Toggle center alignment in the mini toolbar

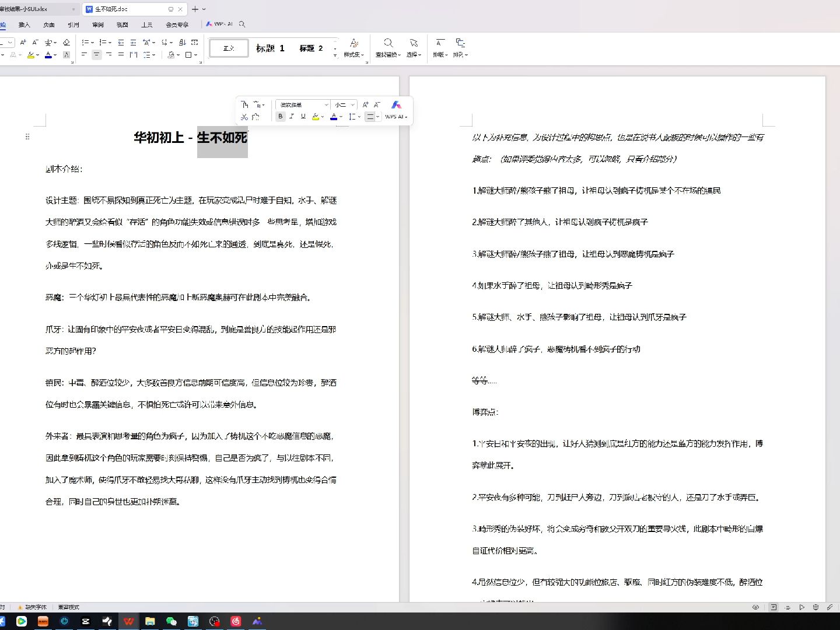pos(370,117)
